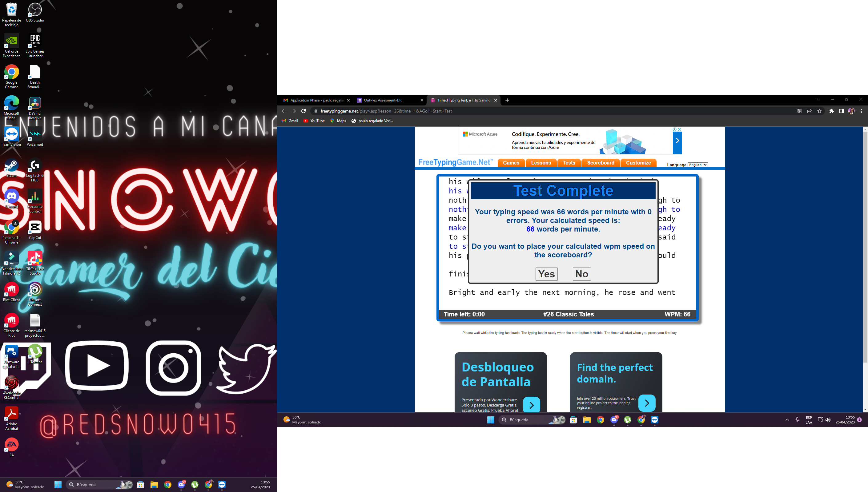868x492 pixels.
Task: Click the share page icon in address bar
Action: tap(810, 111)
